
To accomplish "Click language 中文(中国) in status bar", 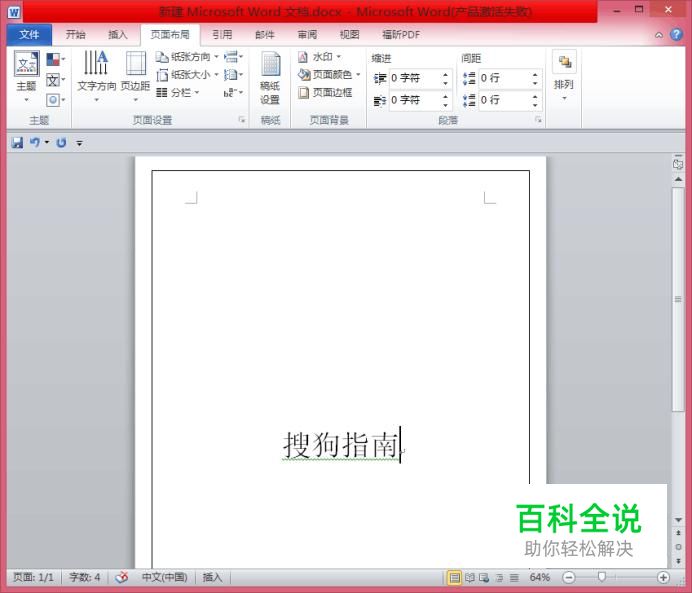I will [x=164, y=577].
